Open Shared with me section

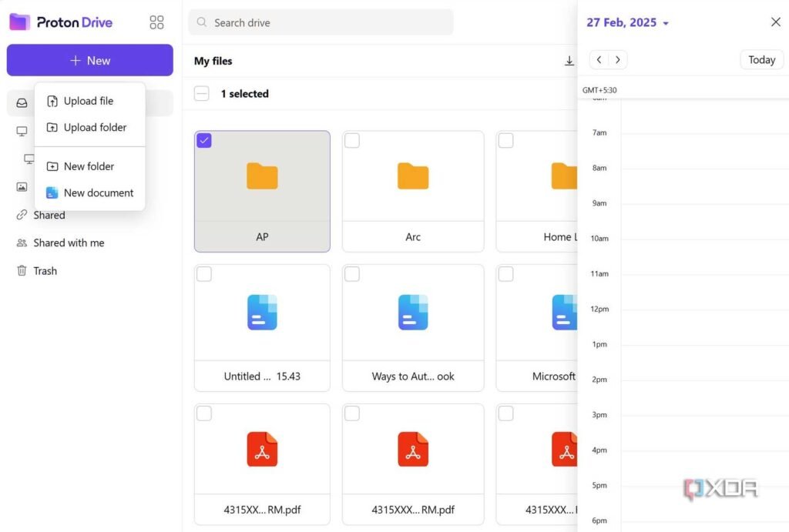click(x=69, y=243)
